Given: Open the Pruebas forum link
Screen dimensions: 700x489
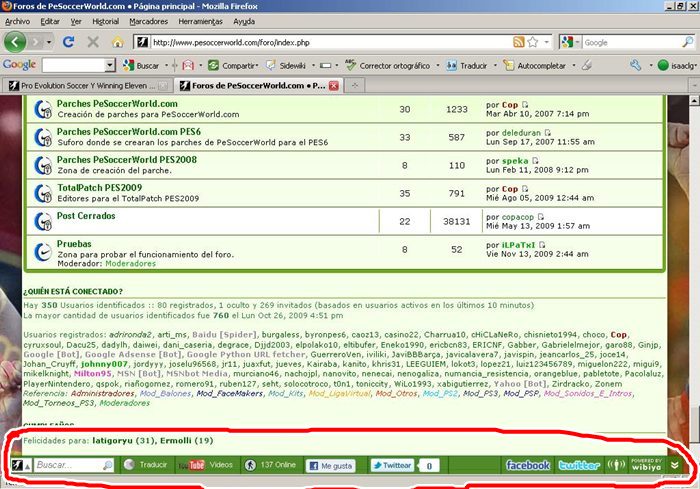Looking at the screenshot, I should pos(74,244).
